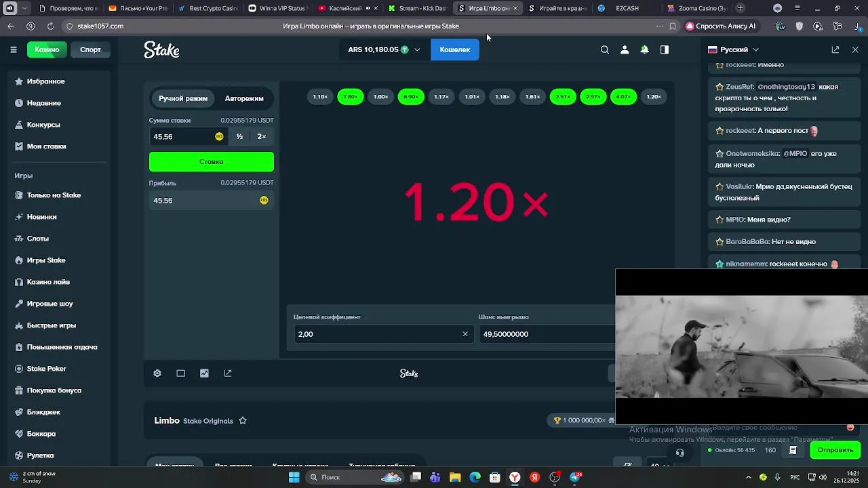This screenshot has width=868, height=488.
Task: Open browser page options ellipsis
Action: pos(660,26)
